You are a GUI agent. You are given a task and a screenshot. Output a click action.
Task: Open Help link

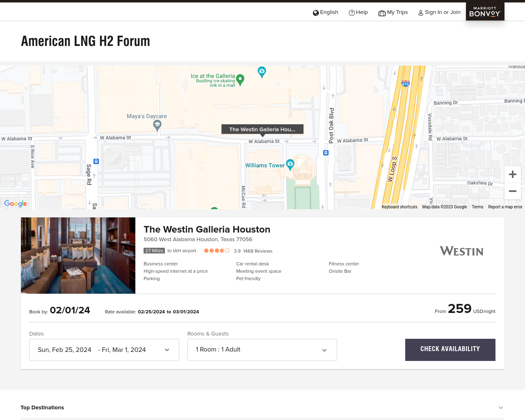[x=362, y=12]
